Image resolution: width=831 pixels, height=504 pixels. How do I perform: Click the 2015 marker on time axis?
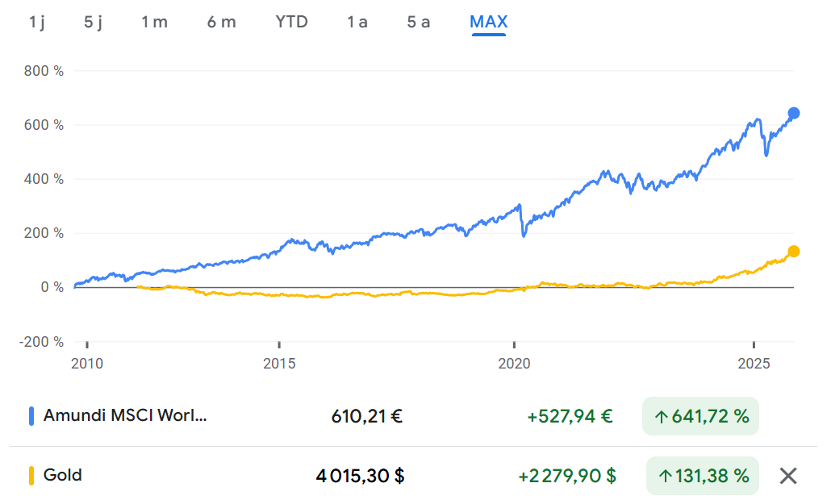coord(278,363)
